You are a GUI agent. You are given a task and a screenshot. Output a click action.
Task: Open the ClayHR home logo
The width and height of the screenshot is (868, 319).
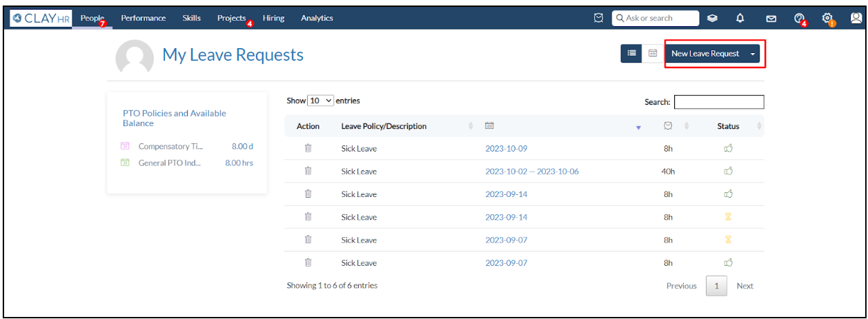41,18
